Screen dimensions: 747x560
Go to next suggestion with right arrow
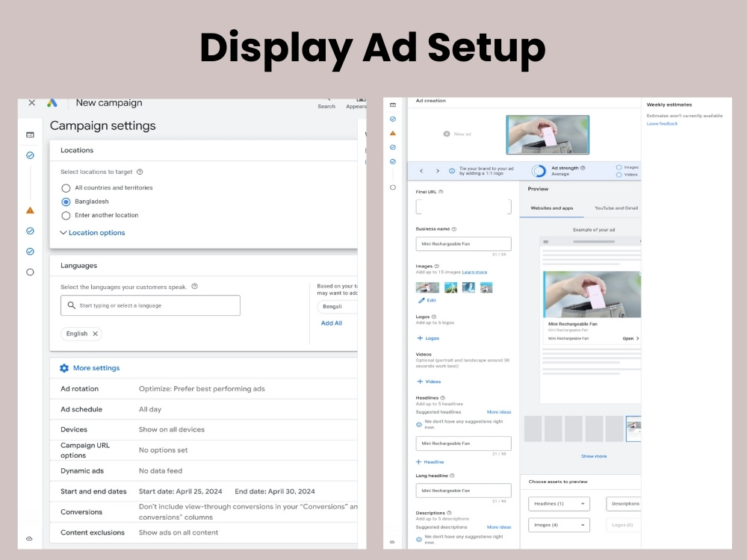(438, 170)
